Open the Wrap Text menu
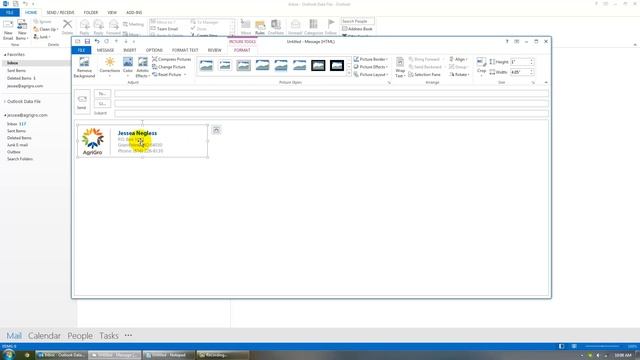The width and height of the screenshot is (640, 360). (400, 67)
